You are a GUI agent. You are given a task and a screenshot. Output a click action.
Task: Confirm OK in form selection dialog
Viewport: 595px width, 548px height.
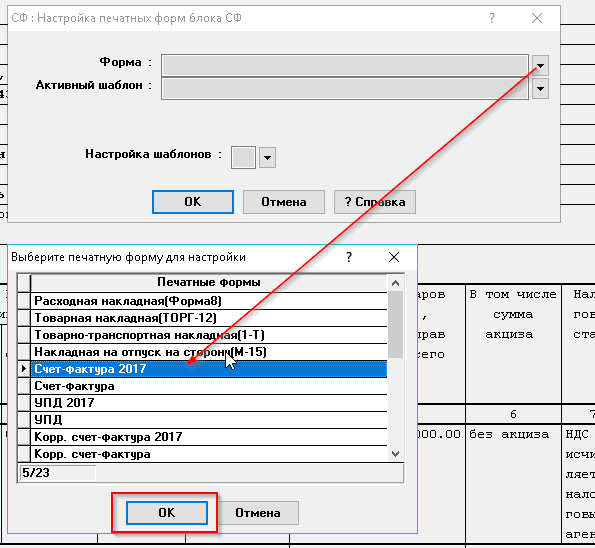point(167,513)
